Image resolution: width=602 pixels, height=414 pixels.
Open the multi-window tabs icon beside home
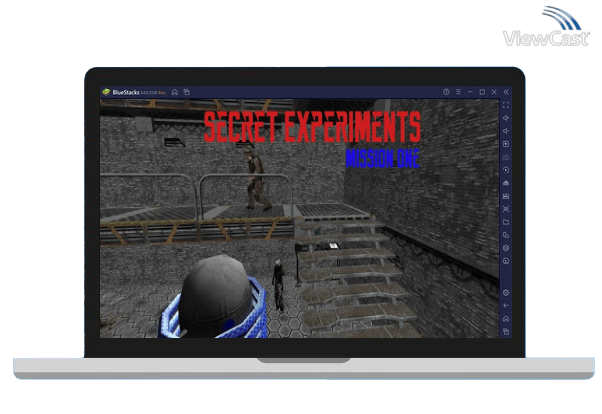pos(187,92)
